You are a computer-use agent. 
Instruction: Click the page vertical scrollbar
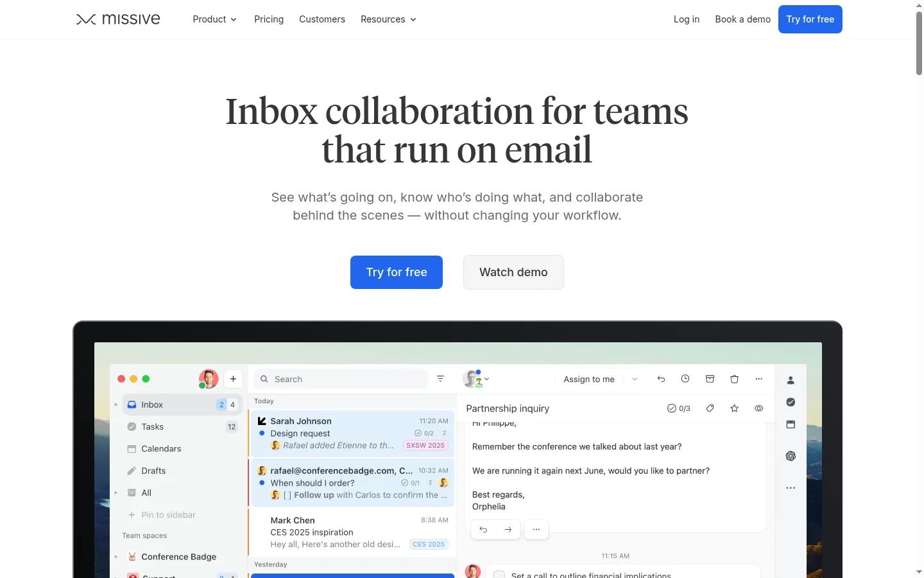pyautogui.click(x=919, y=43)
